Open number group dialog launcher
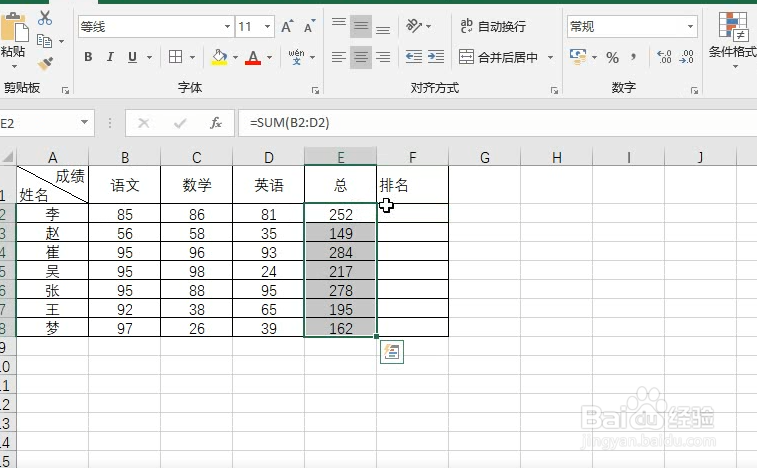The height and width of the screenshot is (468, 757). pyautogui.click(x=694, y=90)
